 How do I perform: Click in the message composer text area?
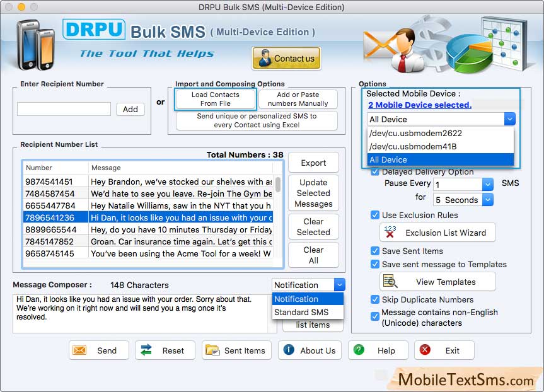[x=141, y=314]
